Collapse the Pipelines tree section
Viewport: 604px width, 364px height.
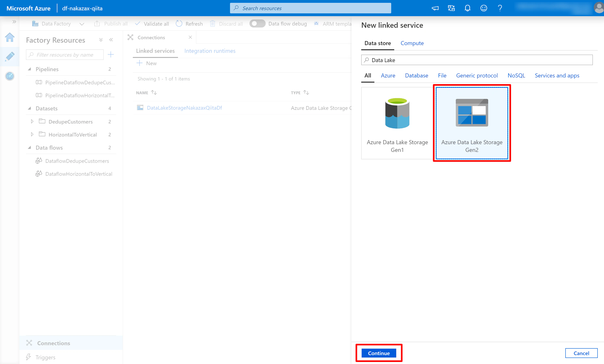(x=30, y=69)
